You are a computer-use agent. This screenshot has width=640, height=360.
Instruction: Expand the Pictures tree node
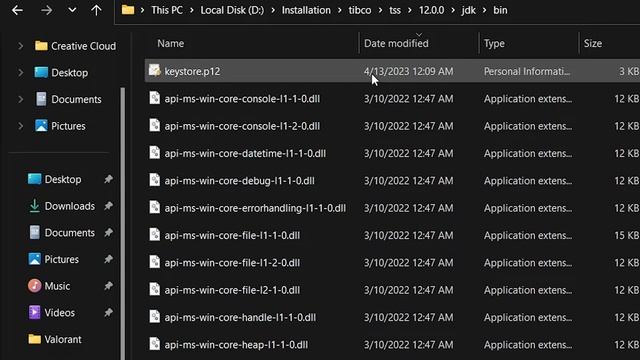[x=20, y=126]
